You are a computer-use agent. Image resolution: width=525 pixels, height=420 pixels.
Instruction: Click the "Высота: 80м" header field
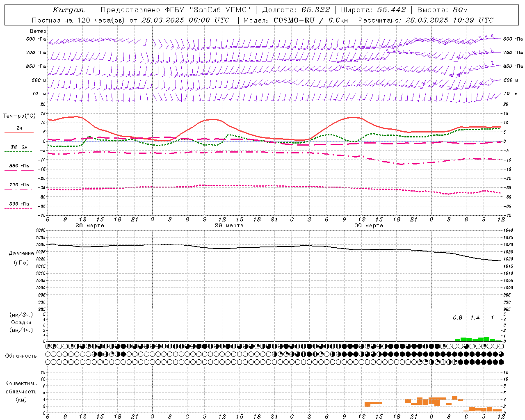[x=442, y=10]
